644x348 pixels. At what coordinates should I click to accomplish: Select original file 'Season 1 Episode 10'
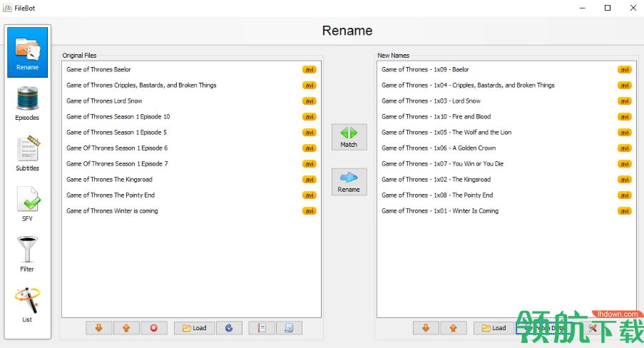[x=191, y=117]
